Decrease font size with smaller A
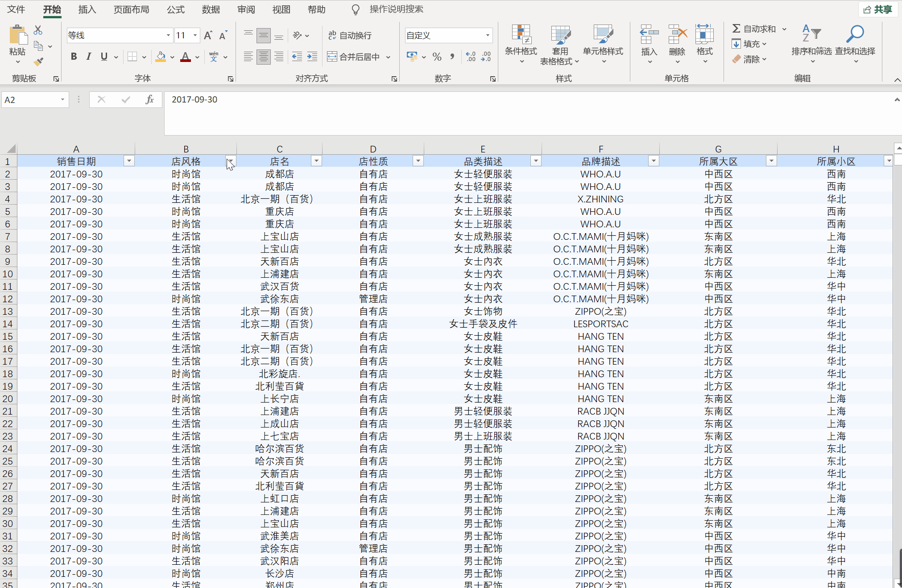Screen dimensions: 902x588 click(223, 35)
